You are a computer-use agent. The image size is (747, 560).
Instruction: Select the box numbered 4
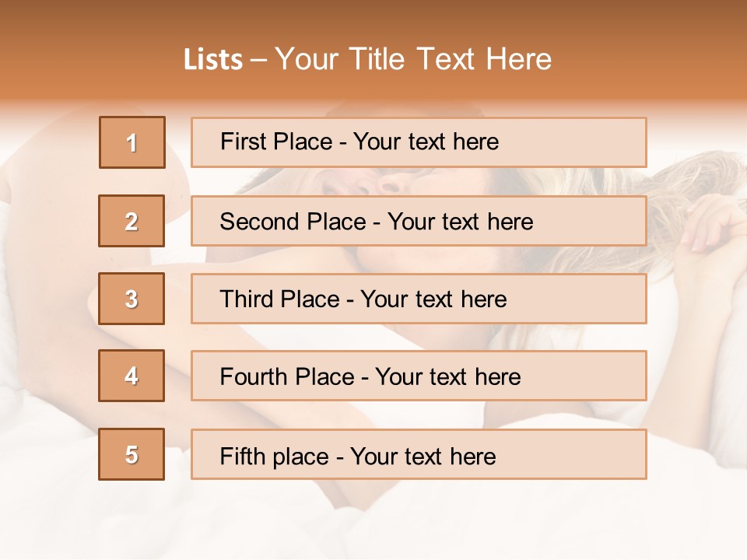click(x=132, y=376)
